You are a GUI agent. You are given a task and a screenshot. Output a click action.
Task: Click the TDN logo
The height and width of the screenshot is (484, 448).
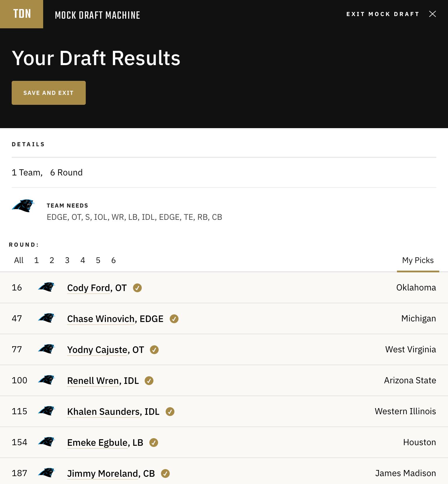(x=22, y=14)
